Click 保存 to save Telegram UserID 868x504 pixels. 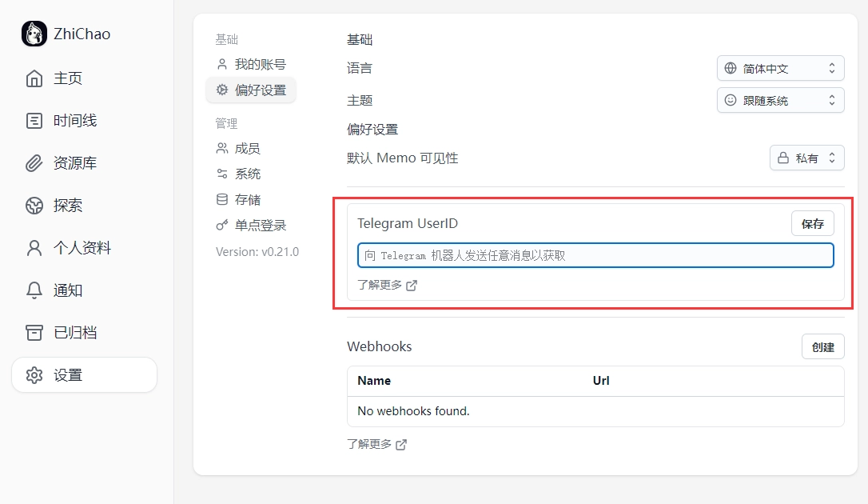tap(812, 223)
